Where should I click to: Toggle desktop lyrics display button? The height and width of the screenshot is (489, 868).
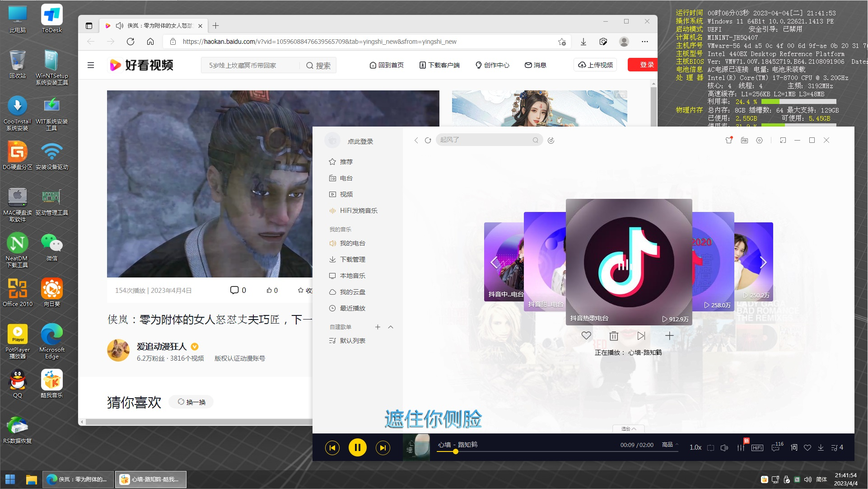pyautogui.click(x=793, y=447)
